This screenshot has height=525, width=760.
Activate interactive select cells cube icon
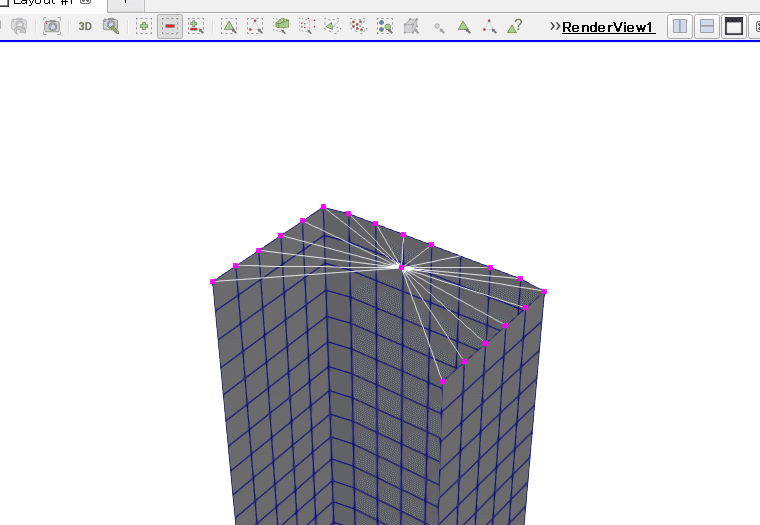pos(411,26)
